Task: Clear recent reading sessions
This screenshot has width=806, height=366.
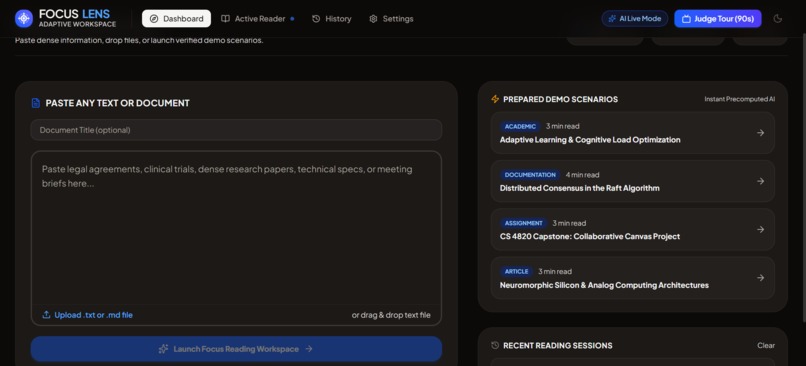Action: 766,345
